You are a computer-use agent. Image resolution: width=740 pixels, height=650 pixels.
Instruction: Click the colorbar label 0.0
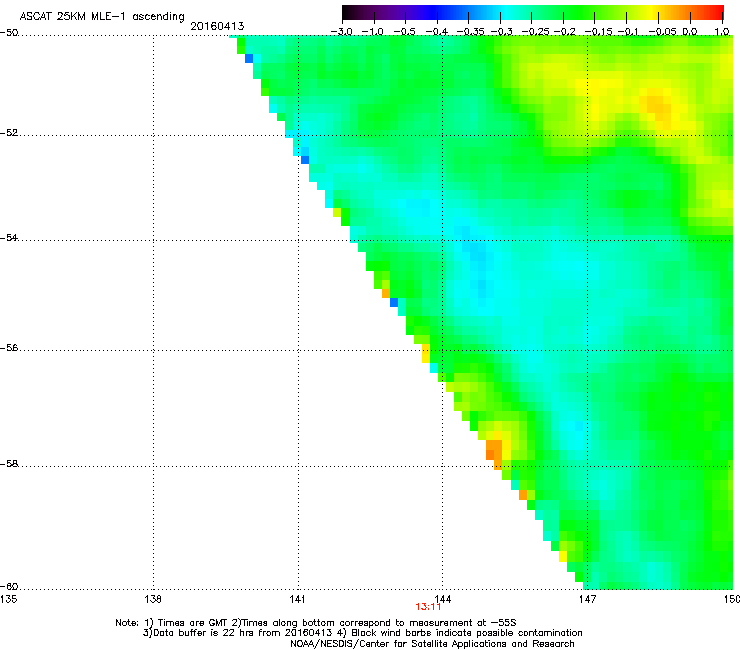tap(690, 32)
